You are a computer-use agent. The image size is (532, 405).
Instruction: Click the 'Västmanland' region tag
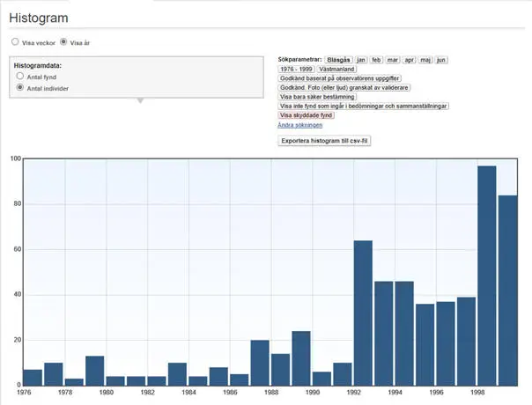(336, 69)
